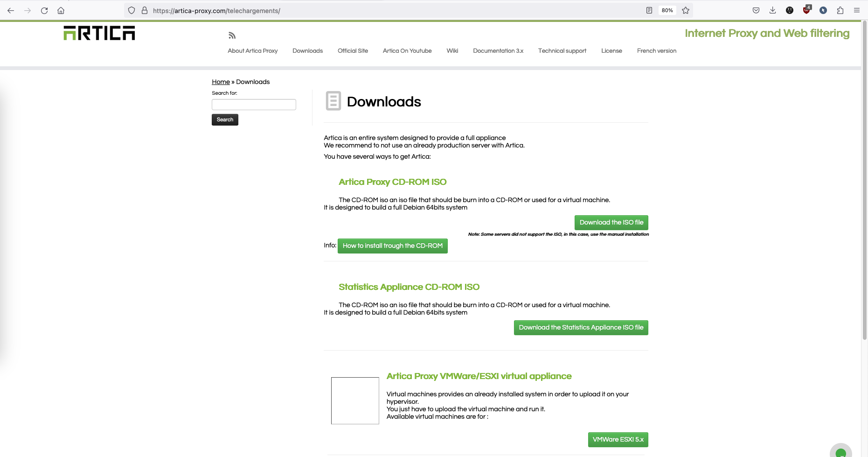This screenshot has width=868, height=457.
Task: Go to the browser home page icon
Action: click(61, 10)
